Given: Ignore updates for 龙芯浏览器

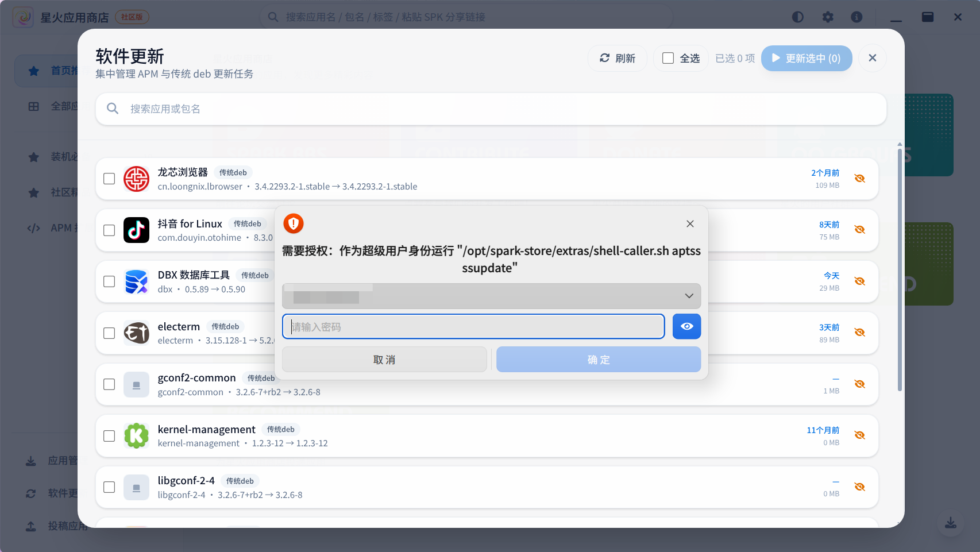Looking at the screenshot, I should tap(859, 179).
